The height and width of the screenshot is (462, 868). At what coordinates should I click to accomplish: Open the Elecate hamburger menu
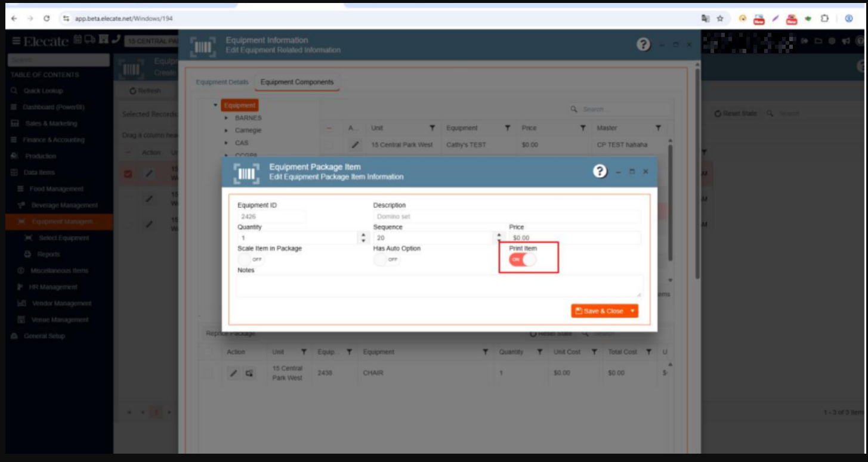[16, 41]
